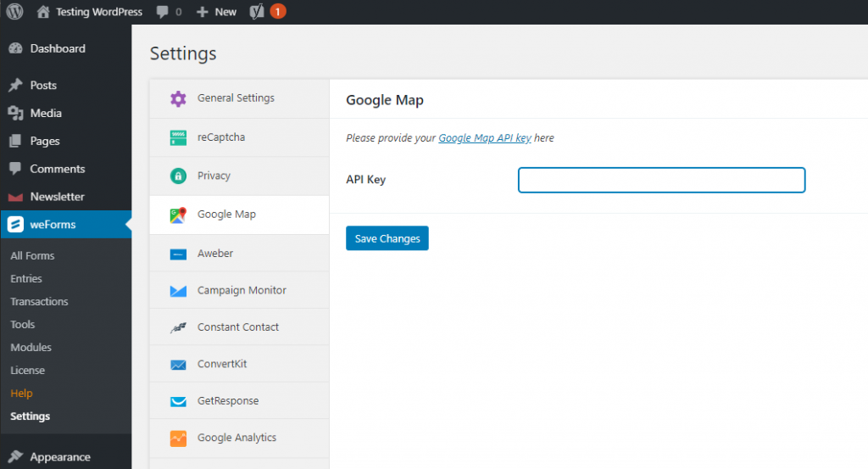Open the Google Map API key link
The height and width of the screenshot is (469, 868).
(x=484, y=138)
